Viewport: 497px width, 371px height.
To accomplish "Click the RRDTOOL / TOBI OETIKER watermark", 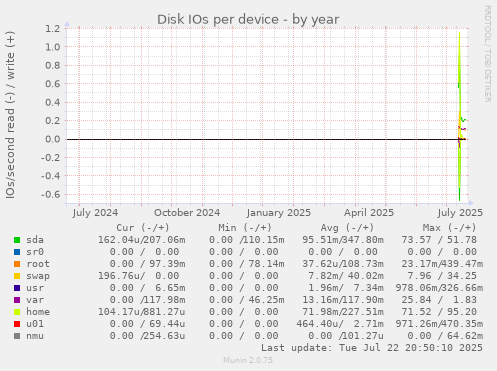I will tap(487, 54).
